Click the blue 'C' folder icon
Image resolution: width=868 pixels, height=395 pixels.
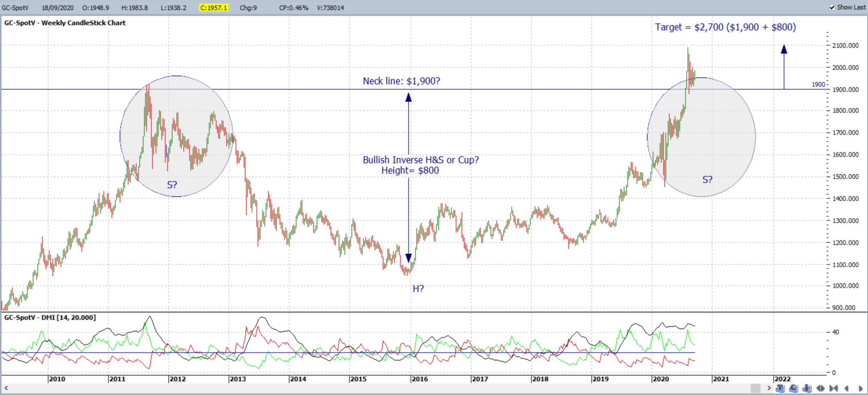click(793, 388)
